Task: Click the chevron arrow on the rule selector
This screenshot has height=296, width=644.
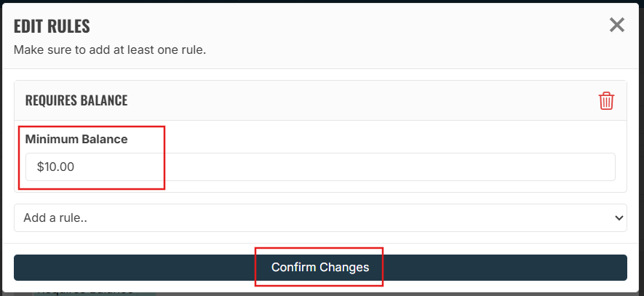Action: tap(619, 217)
